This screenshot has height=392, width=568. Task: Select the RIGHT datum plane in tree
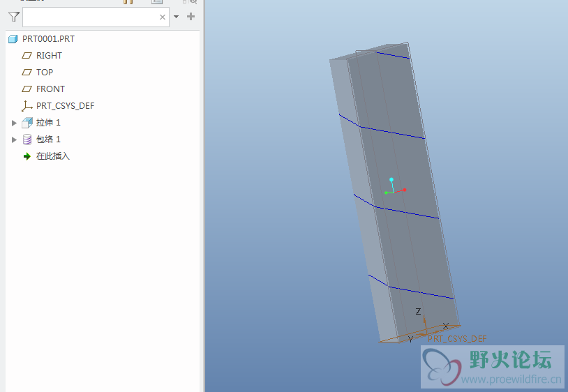(x=49, y=55)
